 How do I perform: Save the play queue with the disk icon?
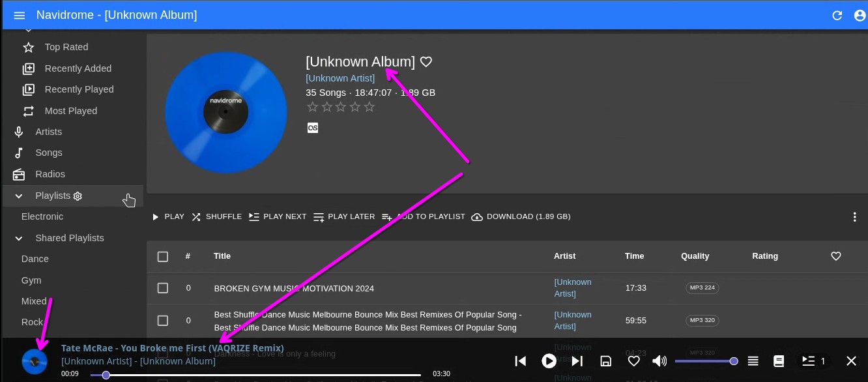pos(606,360)
